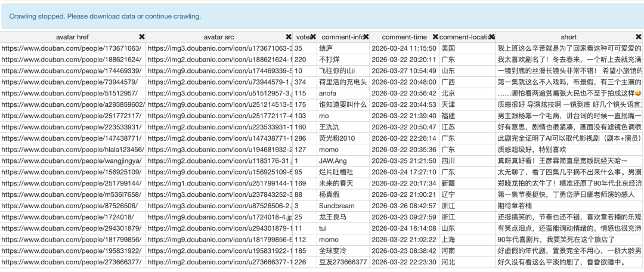Click the anofa username cell

329,93
